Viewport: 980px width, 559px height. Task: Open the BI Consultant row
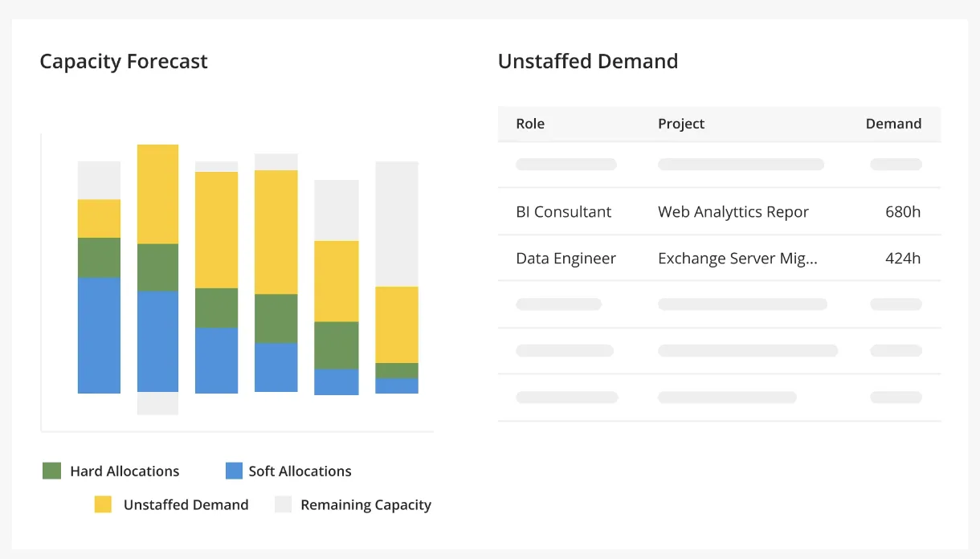tap(719, 212)
